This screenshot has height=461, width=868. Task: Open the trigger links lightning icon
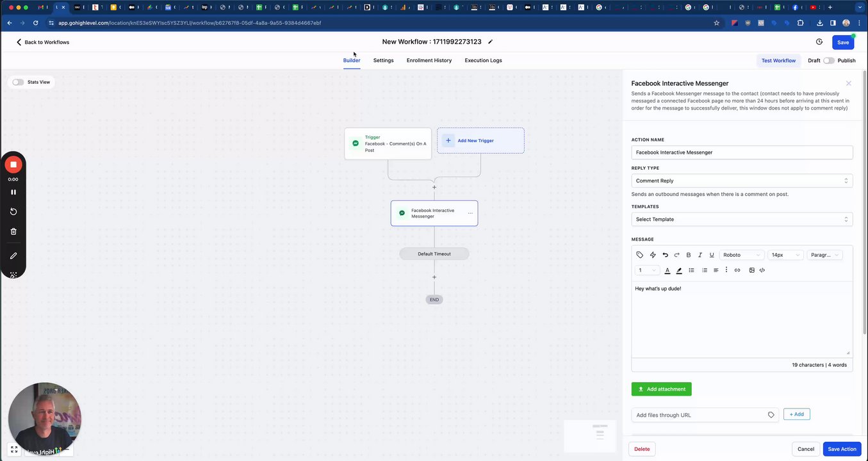[x=653, y=255]
